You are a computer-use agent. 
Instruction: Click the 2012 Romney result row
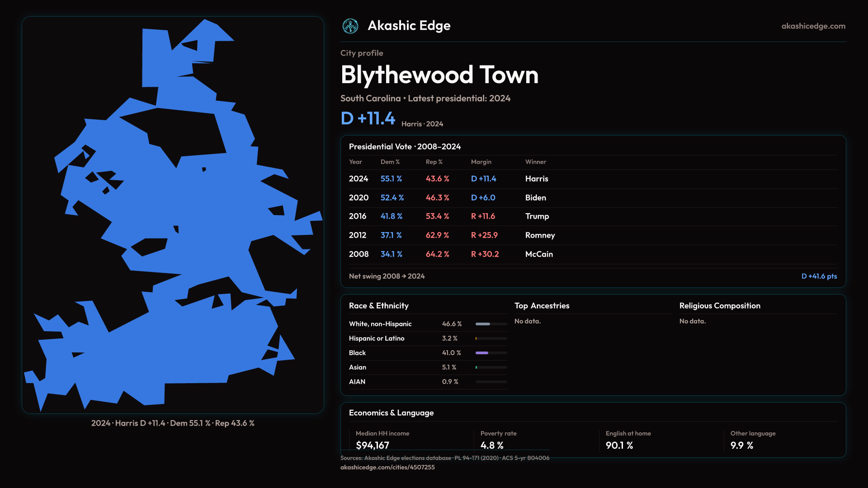(452, 235)
